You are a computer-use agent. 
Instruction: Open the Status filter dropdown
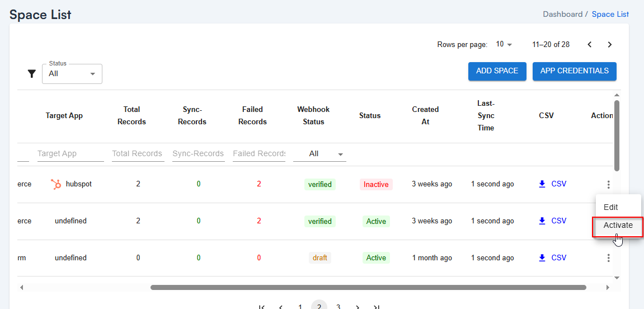click(72, 74)
